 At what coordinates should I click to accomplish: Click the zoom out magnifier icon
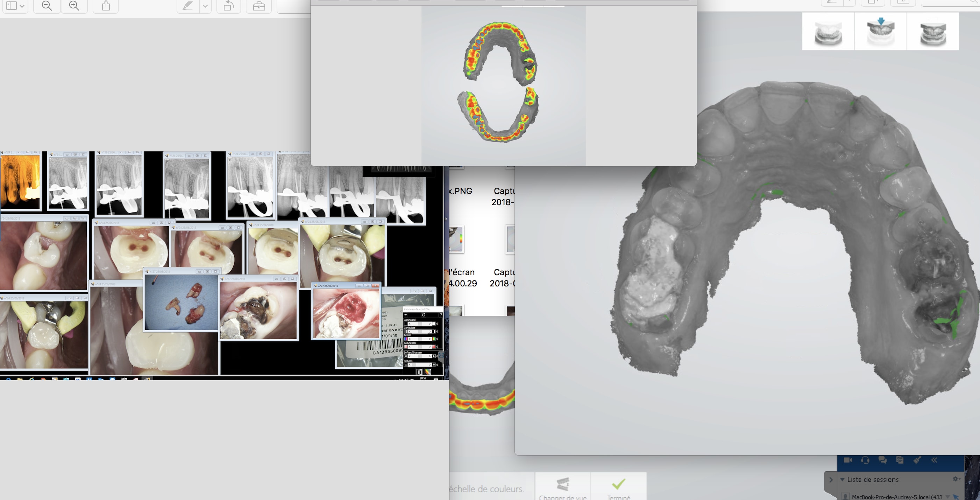(x=47, y=6)
